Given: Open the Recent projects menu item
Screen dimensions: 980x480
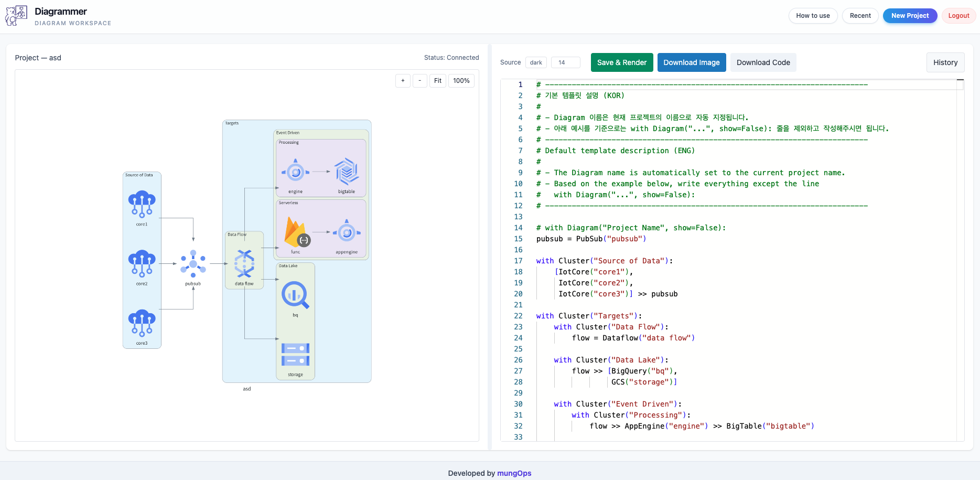Looking at the screenshot, I should [x=860, y=16].
